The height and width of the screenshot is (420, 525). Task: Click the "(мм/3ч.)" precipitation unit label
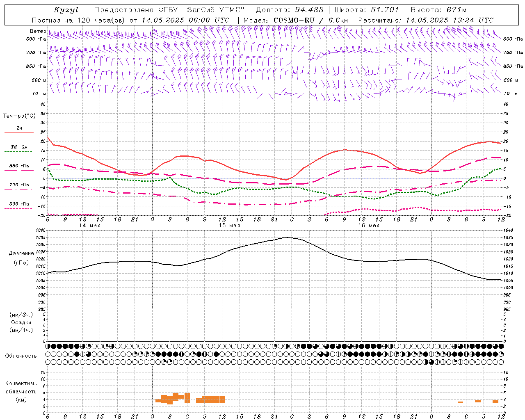(21, 315)
